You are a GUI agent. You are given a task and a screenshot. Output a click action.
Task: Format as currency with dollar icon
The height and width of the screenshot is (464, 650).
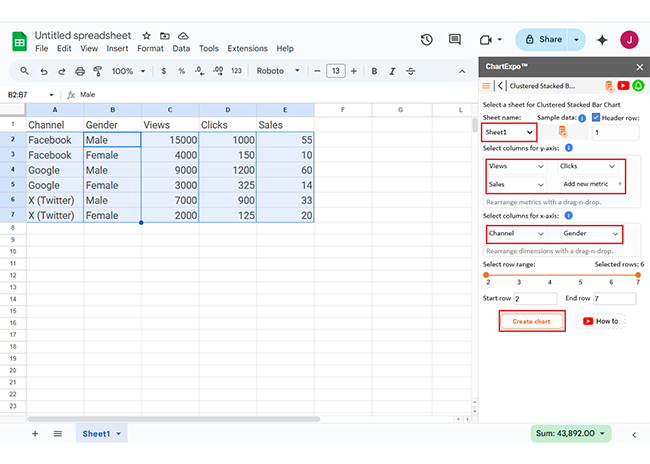click(x=164, y=71)
